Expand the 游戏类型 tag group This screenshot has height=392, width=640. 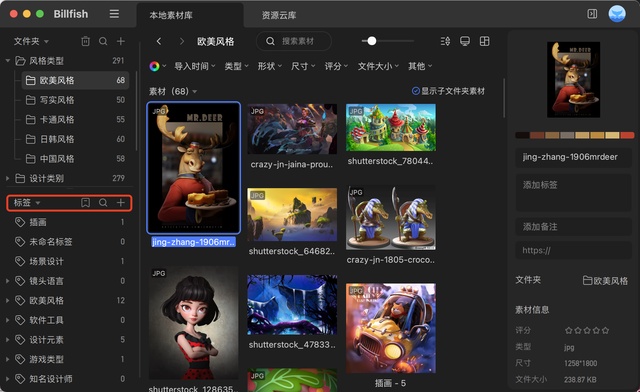point(8,359)
